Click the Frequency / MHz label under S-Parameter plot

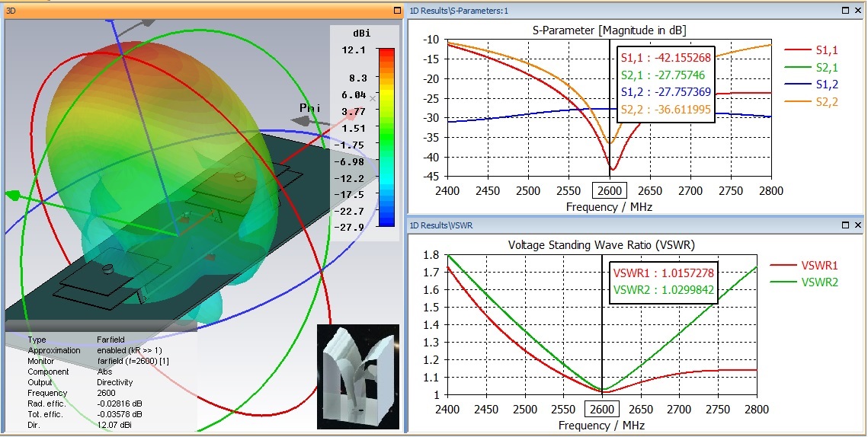609,207
